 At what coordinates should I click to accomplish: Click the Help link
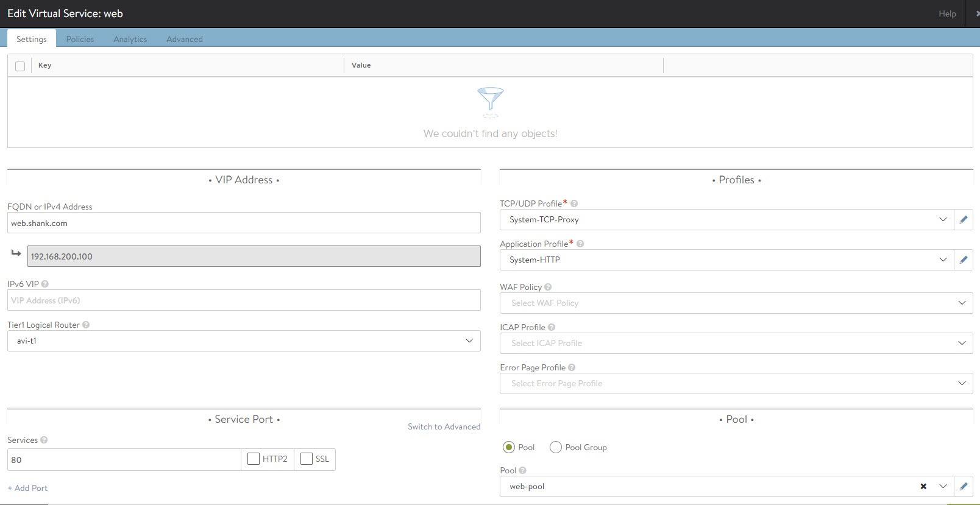[947, 13]
